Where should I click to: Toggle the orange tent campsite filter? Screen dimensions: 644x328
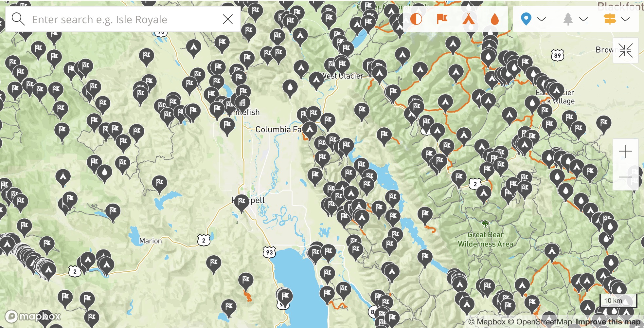tap(469, 19)
